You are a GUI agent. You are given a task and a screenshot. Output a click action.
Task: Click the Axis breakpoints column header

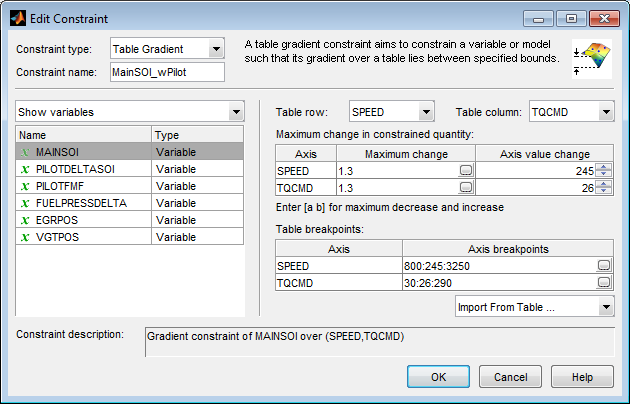(x=508, y=249)
